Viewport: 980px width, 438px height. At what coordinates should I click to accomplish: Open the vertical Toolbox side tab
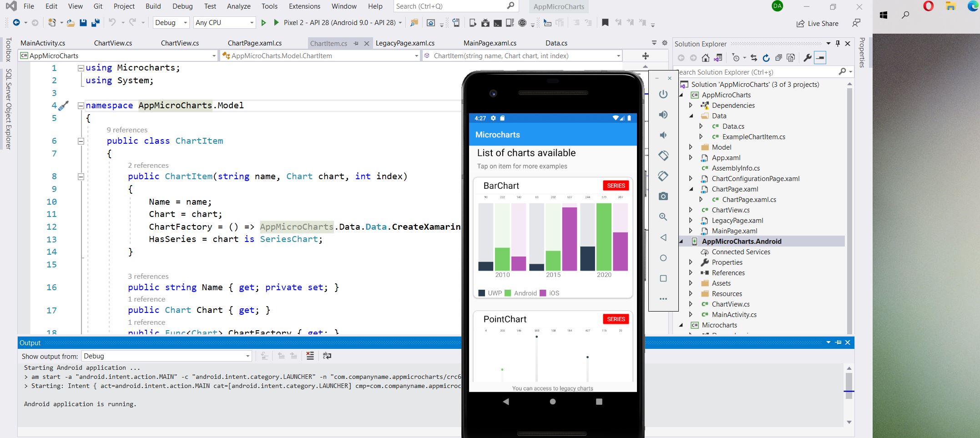8,50
